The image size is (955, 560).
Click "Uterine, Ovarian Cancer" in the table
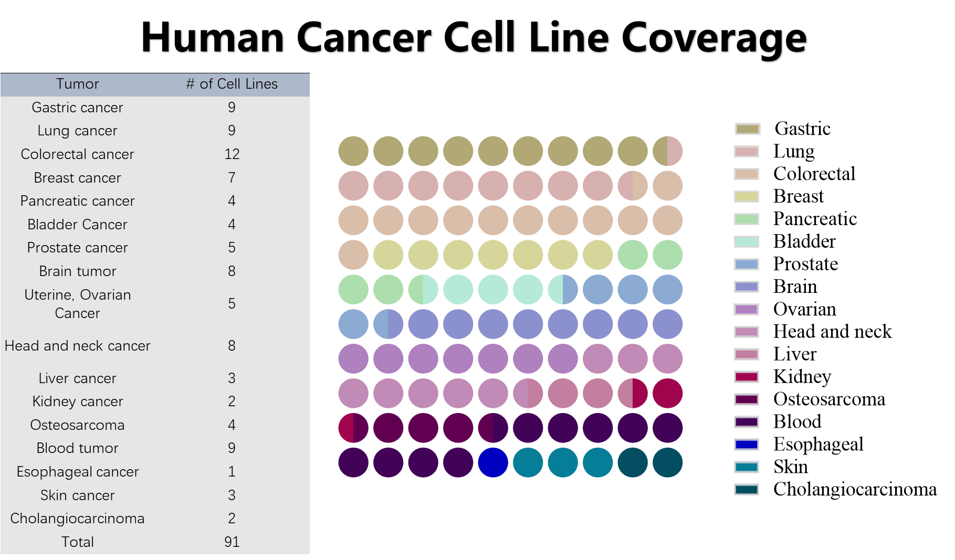(78, 304)
